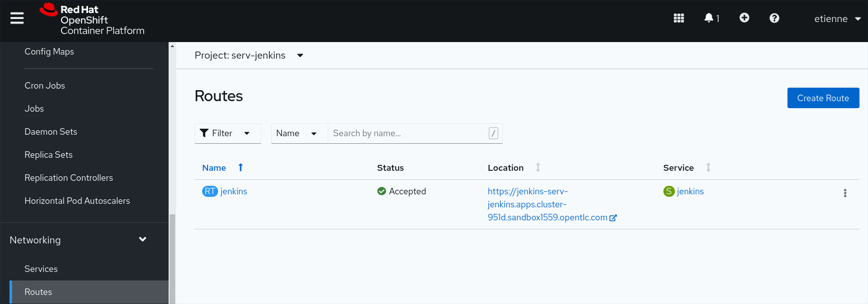Open the jenkins service link
Screen dimensions: 868x304
690,191
